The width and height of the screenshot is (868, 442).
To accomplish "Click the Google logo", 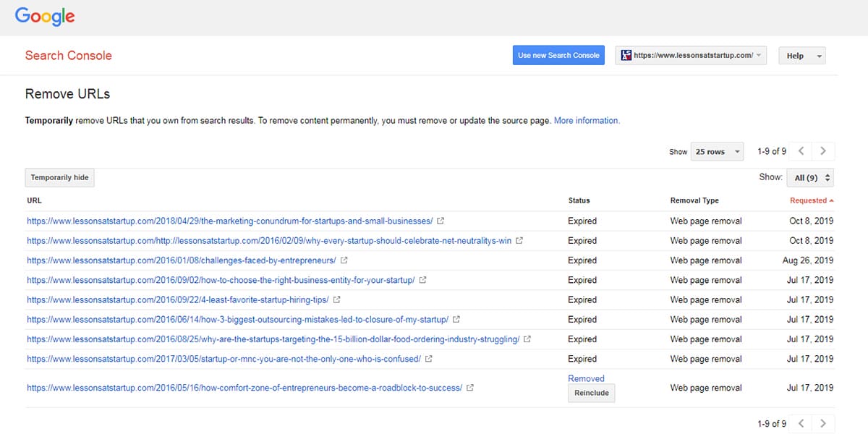I will tap(45, 16).
